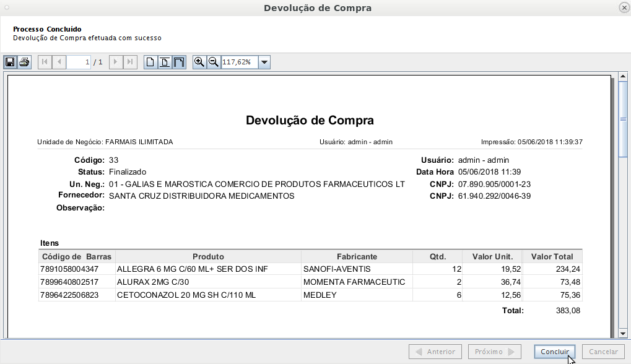Click total value 73,48
Viewport: 631px width, 364px height.
tap(570, 282)
